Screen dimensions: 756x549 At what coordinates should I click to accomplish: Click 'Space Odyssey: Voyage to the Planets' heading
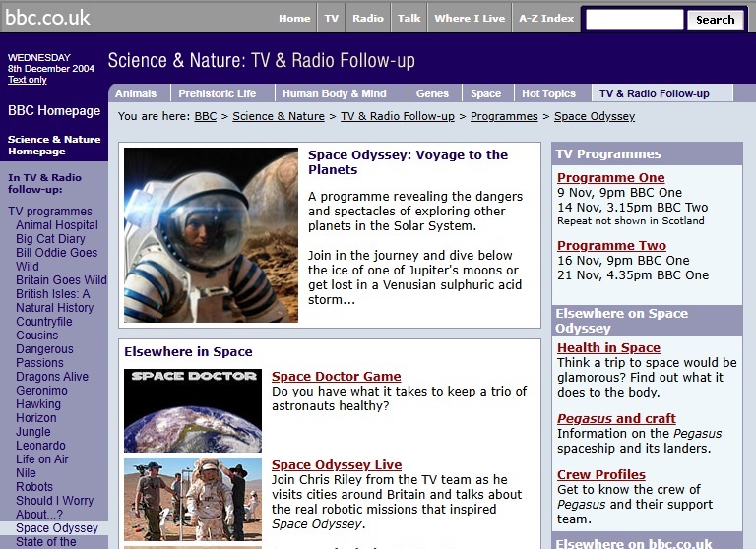[408, 162]
